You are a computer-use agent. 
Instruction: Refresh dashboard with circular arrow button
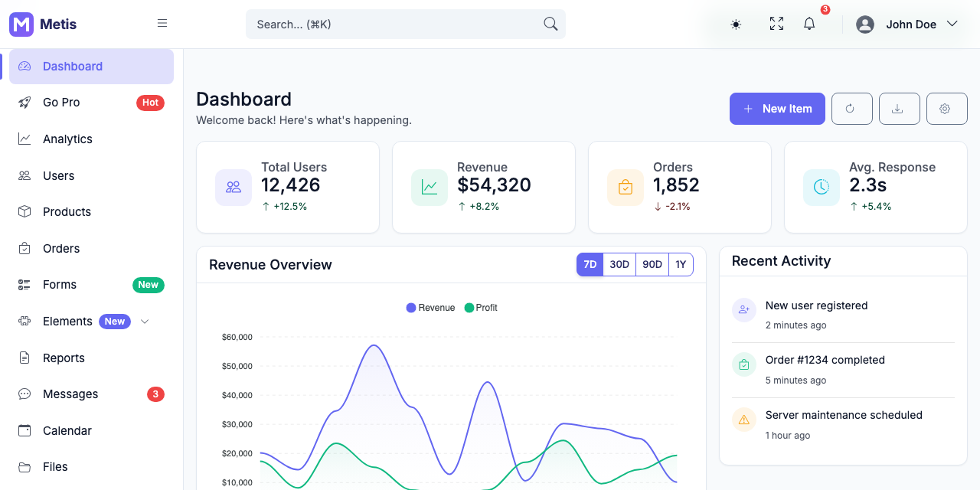[852, 109]
